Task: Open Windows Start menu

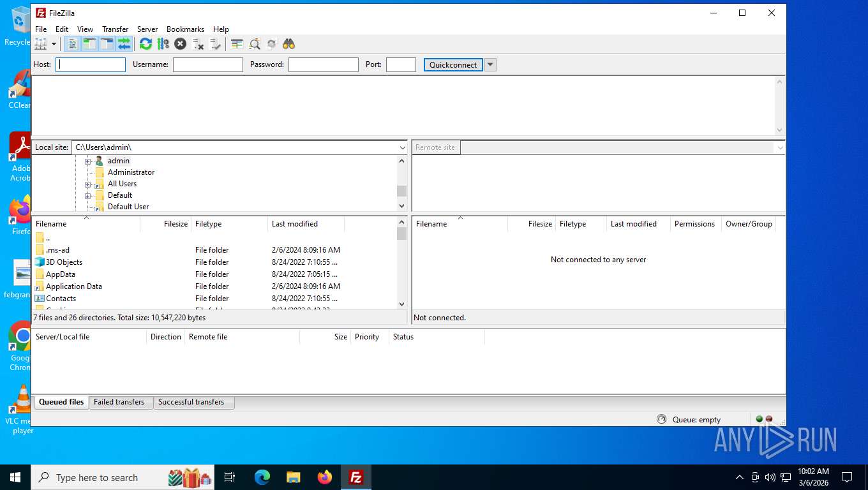Action: pyautogui.click(x=15, y=477)
